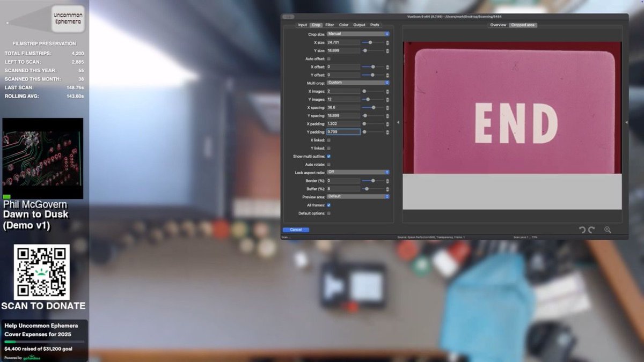This screenshot has width=644, height=362.
Task: Click the Y spacing input field
Action: pyautogui.click(x=343, y=116)
